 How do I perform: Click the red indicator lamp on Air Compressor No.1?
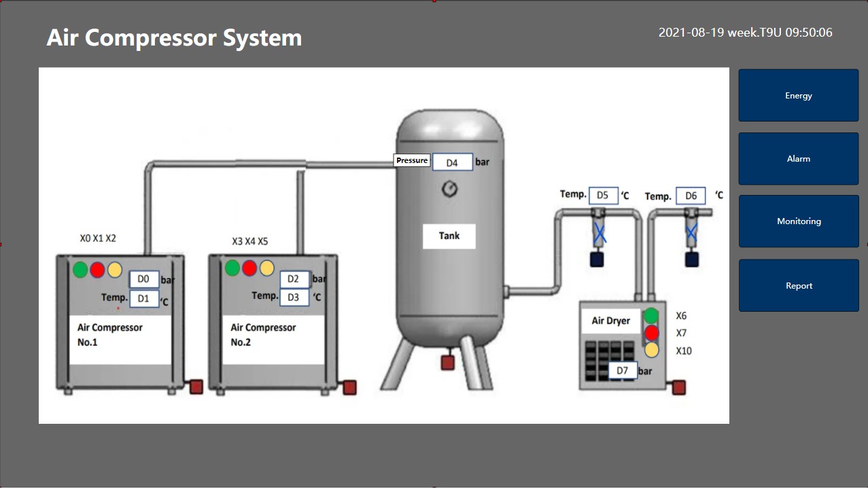97,270
